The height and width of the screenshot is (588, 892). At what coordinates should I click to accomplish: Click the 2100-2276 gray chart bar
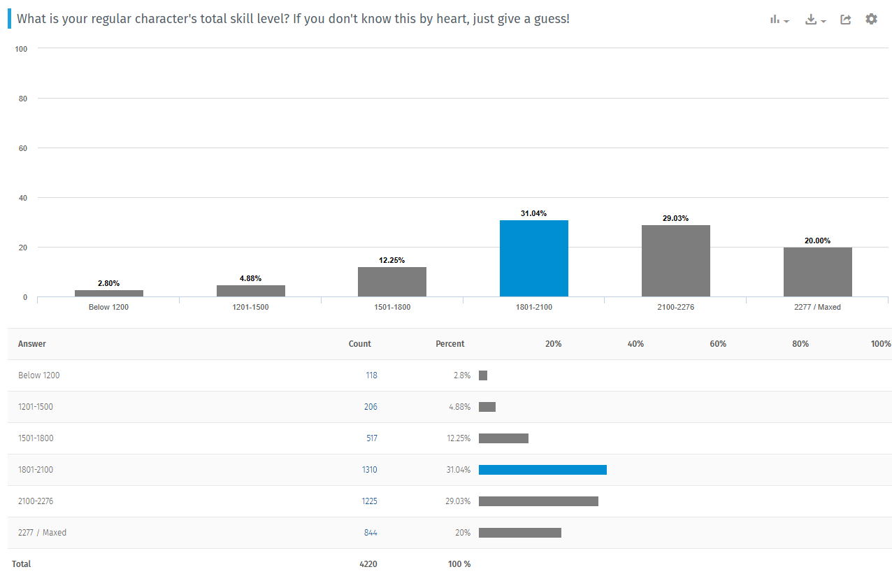pyautogui.click(x=676, y=261)
